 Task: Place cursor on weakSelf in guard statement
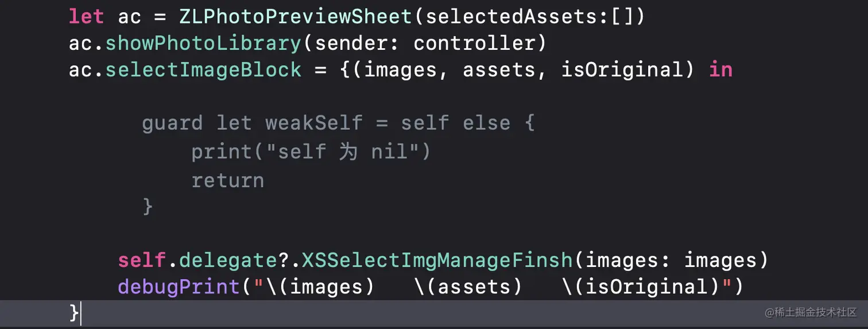(314, 123)
